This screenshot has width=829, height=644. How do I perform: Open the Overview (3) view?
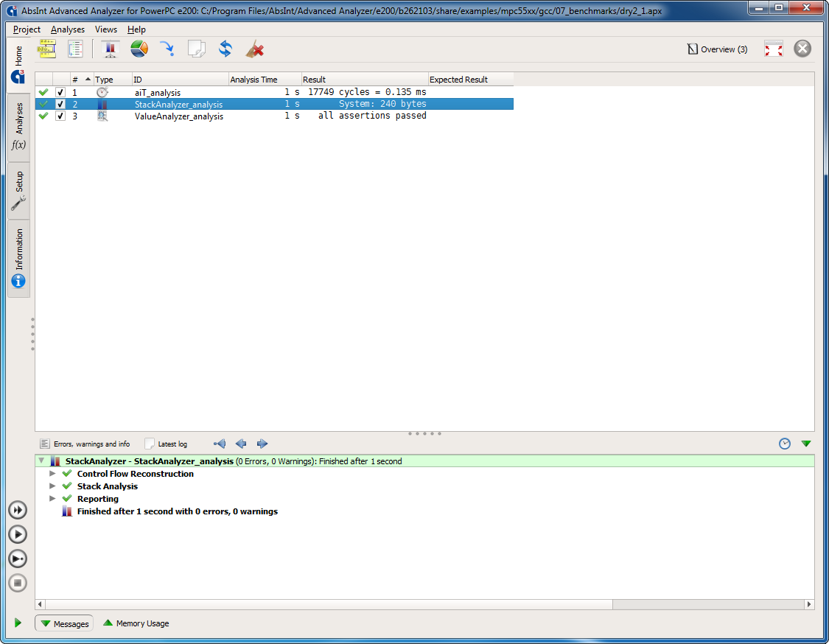[718, 49]
